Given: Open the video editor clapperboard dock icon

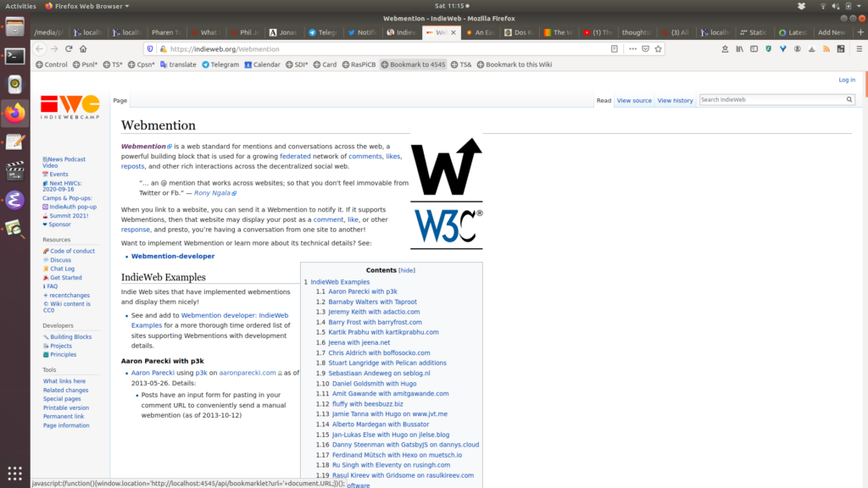Looking at the screenshot, I should pyautogui.click(x=15, y=171).
